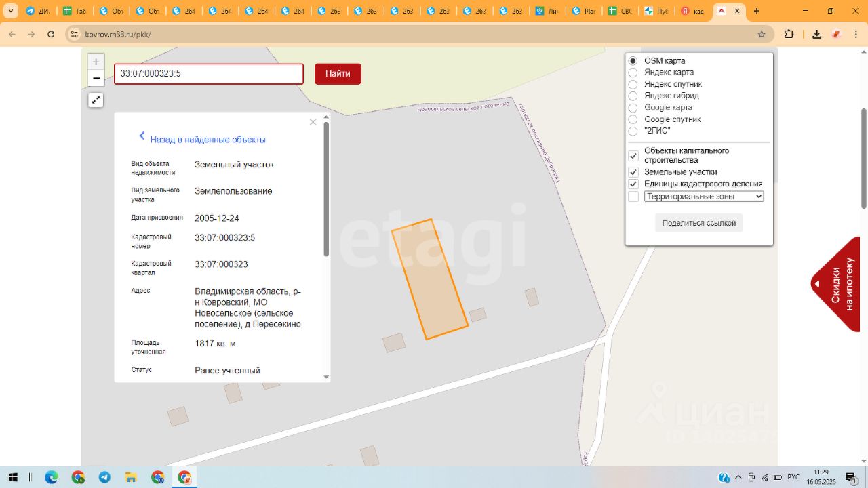Open File Explorer from taskbar
The height and width of the screenshot is (488, 868).
(x=131, y=477)
